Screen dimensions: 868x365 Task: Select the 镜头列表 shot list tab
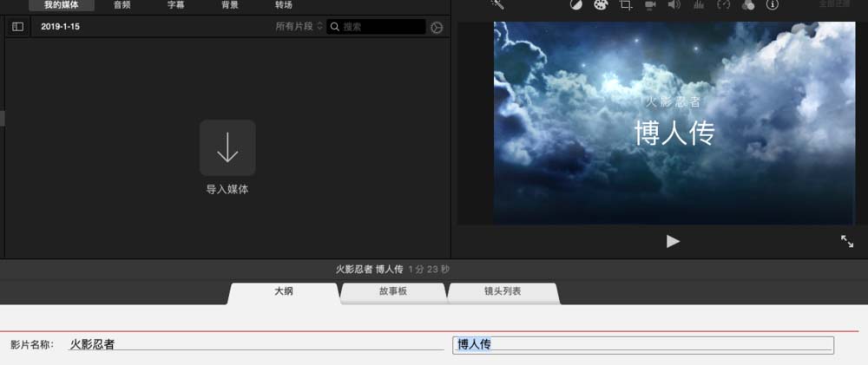pos(503,291)
